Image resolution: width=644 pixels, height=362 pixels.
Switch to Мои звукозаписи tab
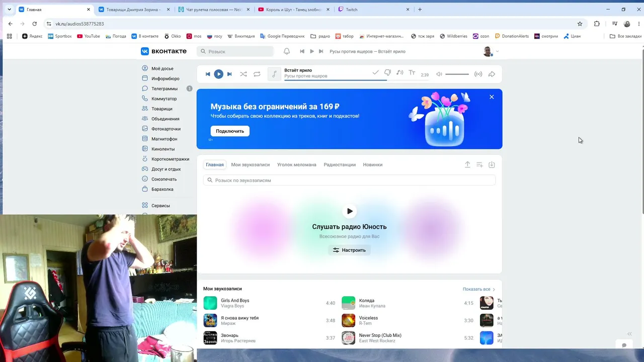pos(251,165)
